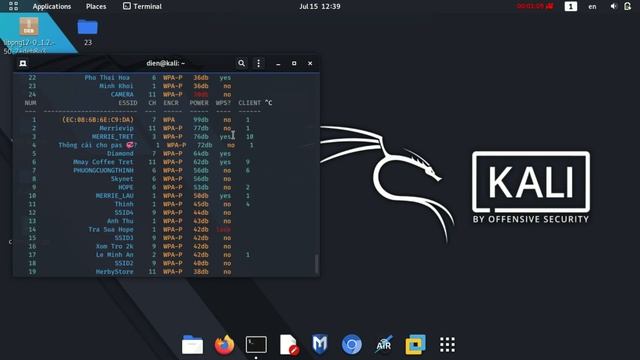640x360 pixels.
Task: Open terminal three-dot menu
Action: 258,63
